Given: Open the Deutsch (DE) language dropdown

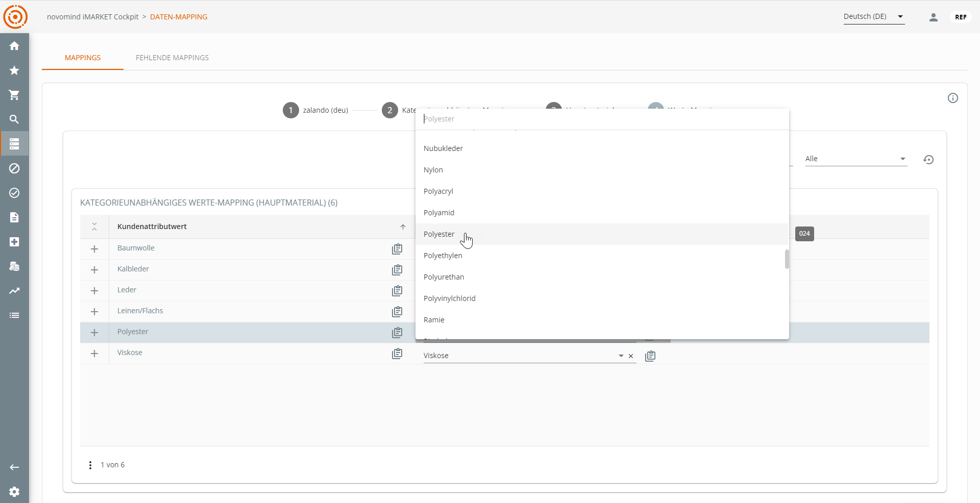Looking at the screenshot, I should pos(874,17).
